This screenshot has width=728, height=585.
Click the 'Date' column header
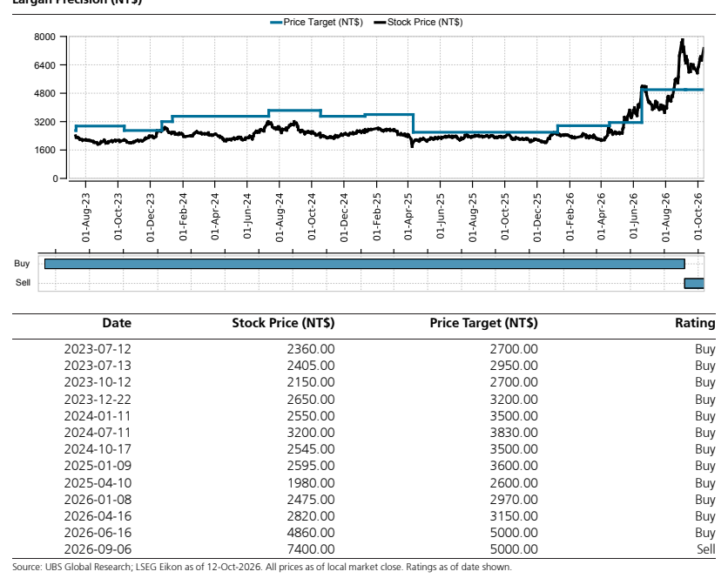coord(117,323)
